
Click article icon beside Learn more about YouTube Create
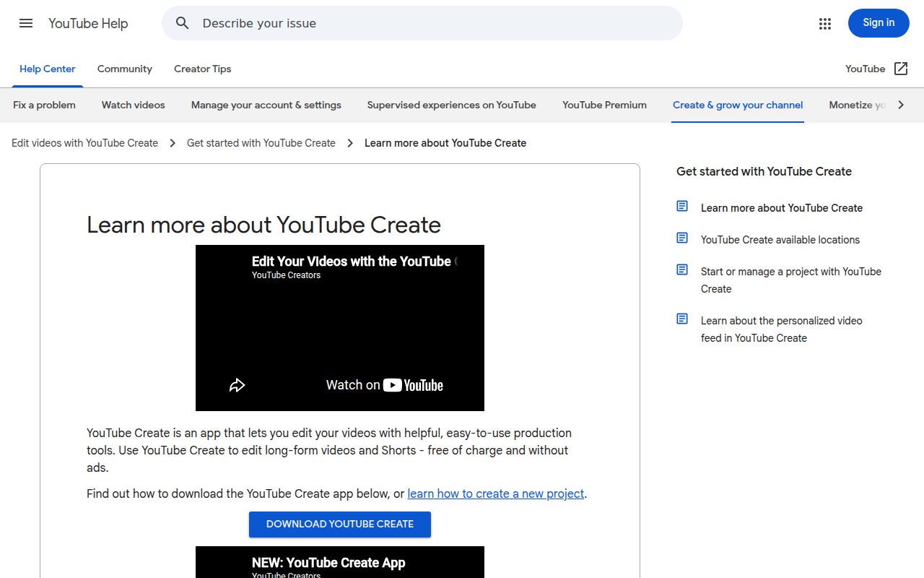[x=682, y=207]
